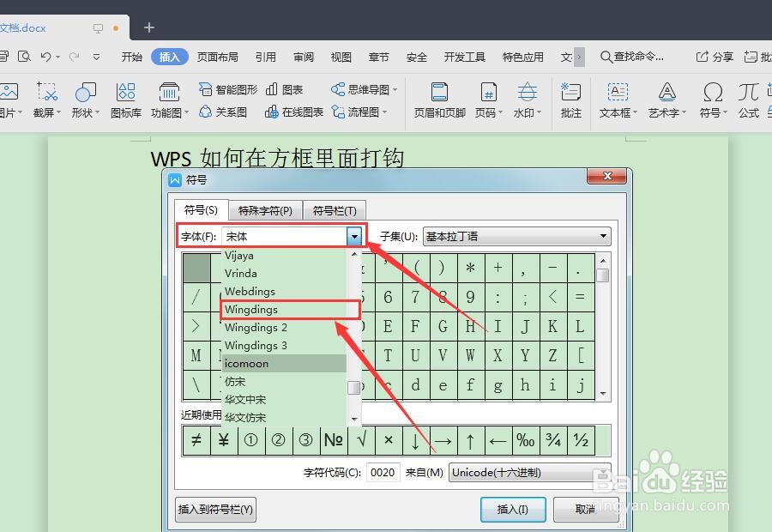Click the 符号 symbol omega icon
Viewport: 772px width, 532px height.
click(713, 92)
